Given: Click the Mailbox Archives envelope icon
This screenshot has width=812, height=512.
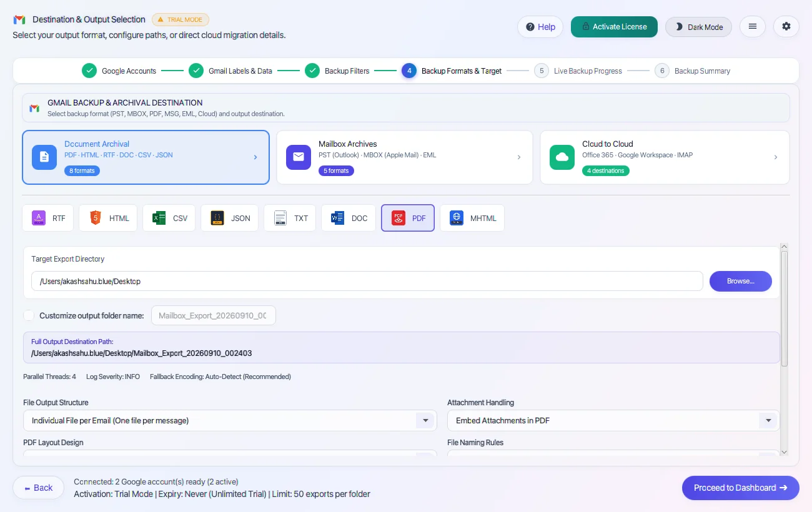Looking at the screenshot, I should [299, 157].
